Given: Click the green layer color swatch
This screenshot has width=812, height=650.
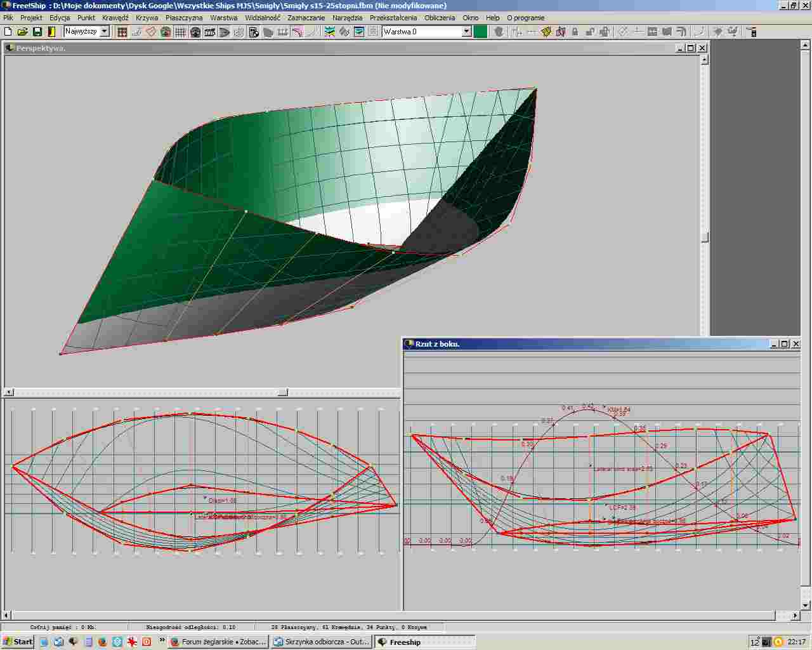Looking at the screenshot, I should coord(480,32).
